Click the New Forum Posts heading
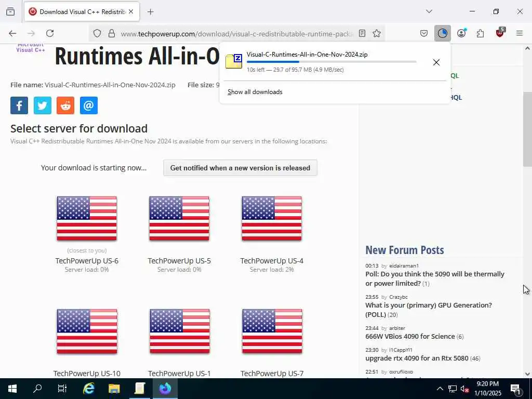The width and height of the screenshot is (532, 399). pyautogui.click(x=404, y=250)
